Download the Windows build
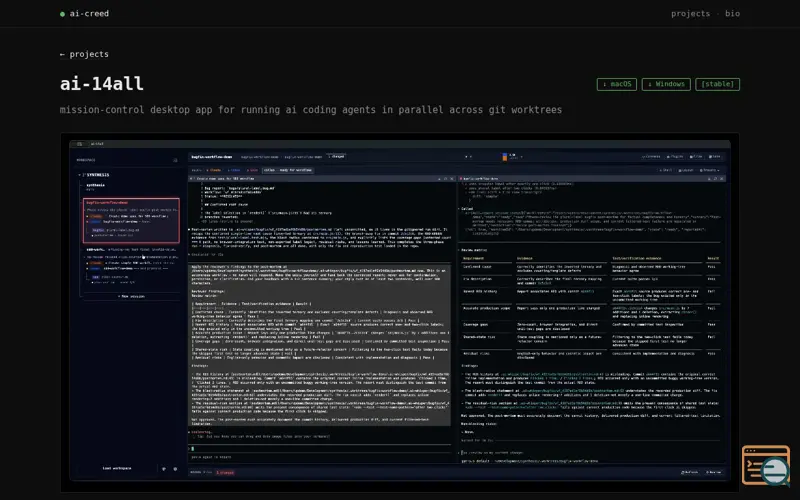Image resolution: width=800 pixels, height=500 pixels. (666, 84)
